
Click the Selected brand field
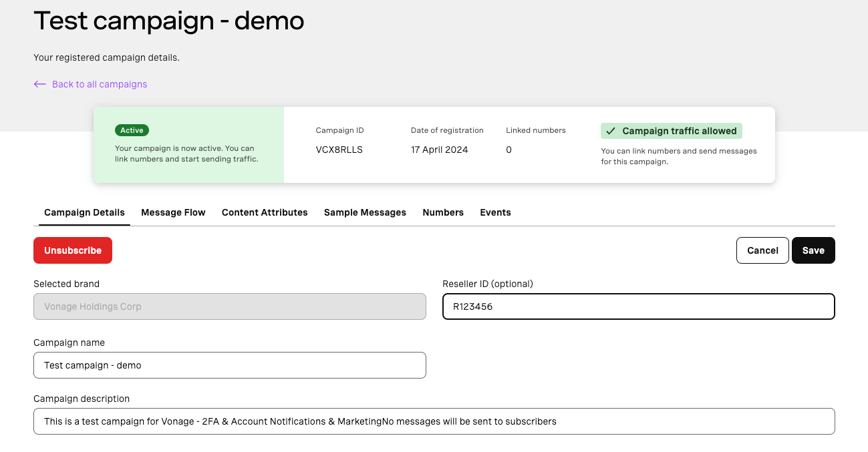pyautogui.click(x=230, y=306)
